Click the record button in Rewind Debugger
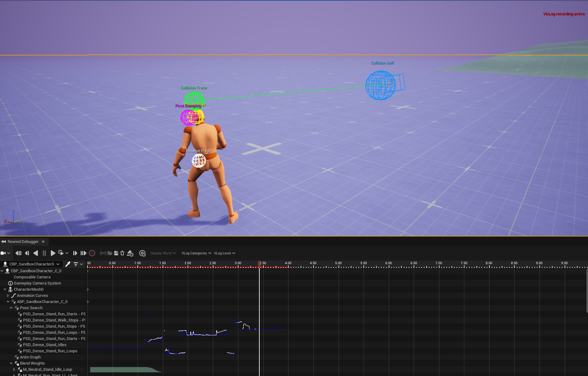588x376 pixels. click(x=92, y=253)
